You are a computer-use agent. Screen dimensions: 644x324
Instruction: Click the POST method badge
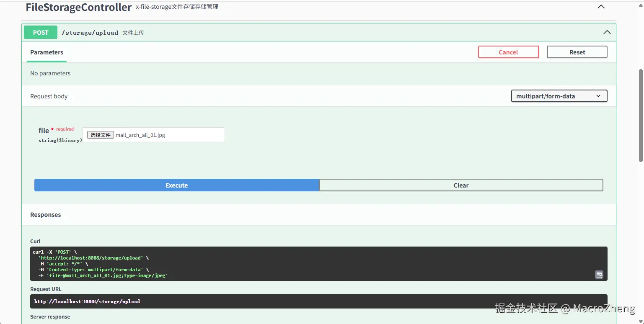41,32
